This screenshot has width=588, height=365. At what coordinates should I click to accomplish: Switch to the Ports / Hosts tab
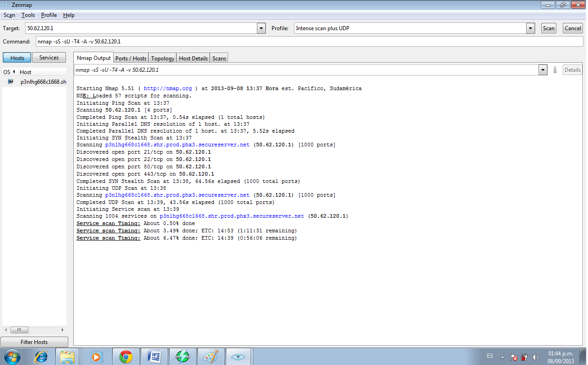point(131,59)
